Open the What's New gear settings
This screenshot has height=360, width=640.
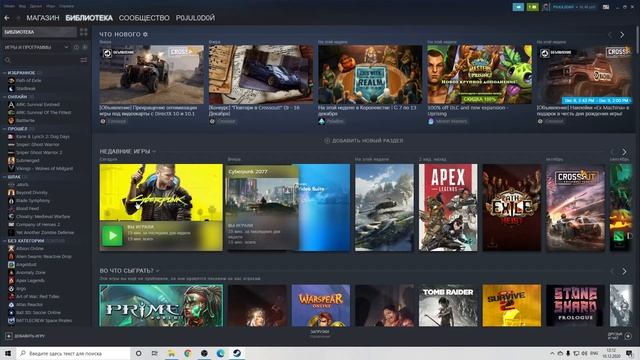145,35
